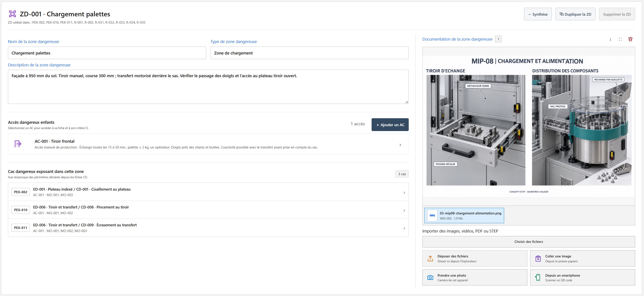This screenshot has width=644, height=296.
Task: Click Dupliquer la ZD button
Action: [575, 14]
